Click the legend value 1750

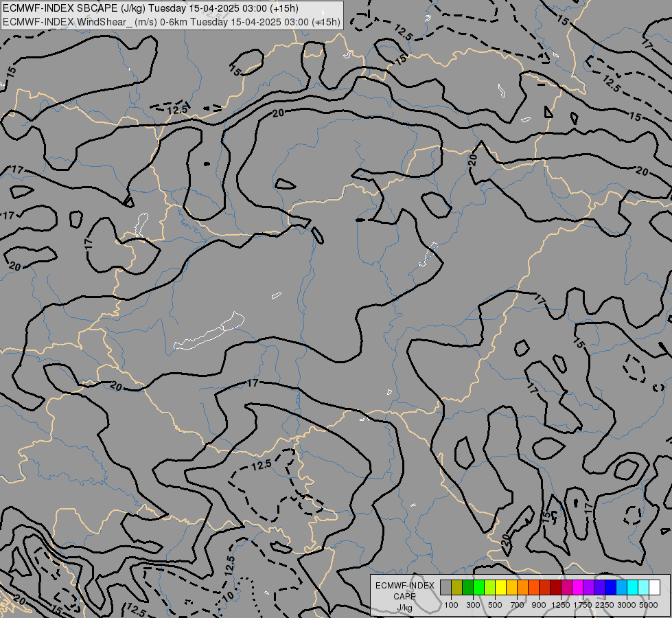click(x=583, y=605)
